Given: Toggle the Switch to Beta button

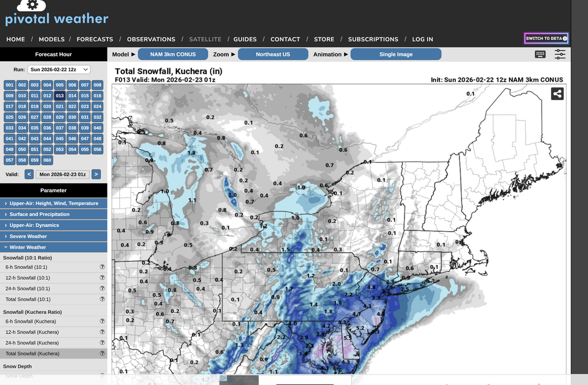Looking at the screenshot, I should 546,38.
